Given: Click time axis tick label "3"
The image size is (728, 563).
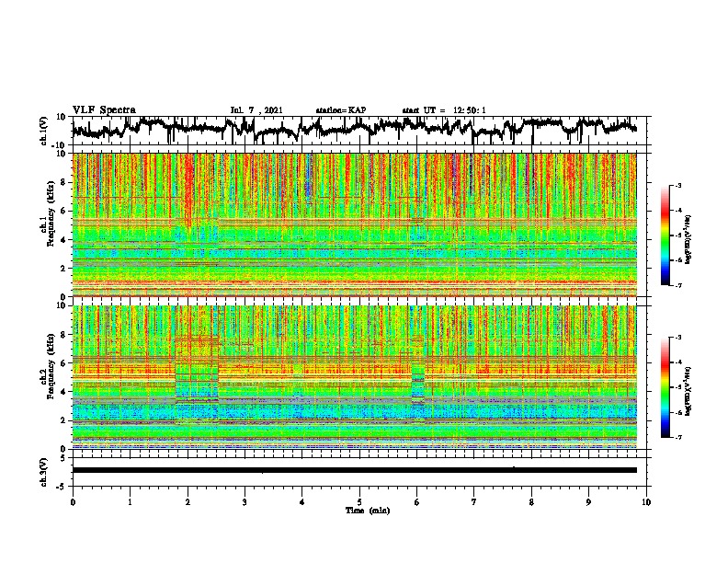Looking at the screenshot, I should coord(245,502).
